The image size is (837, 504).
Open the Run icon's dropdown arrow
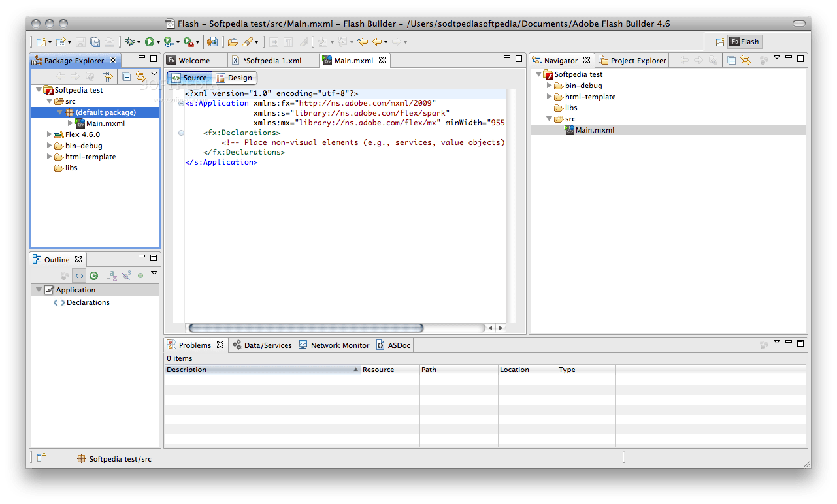tap(158, 42)
